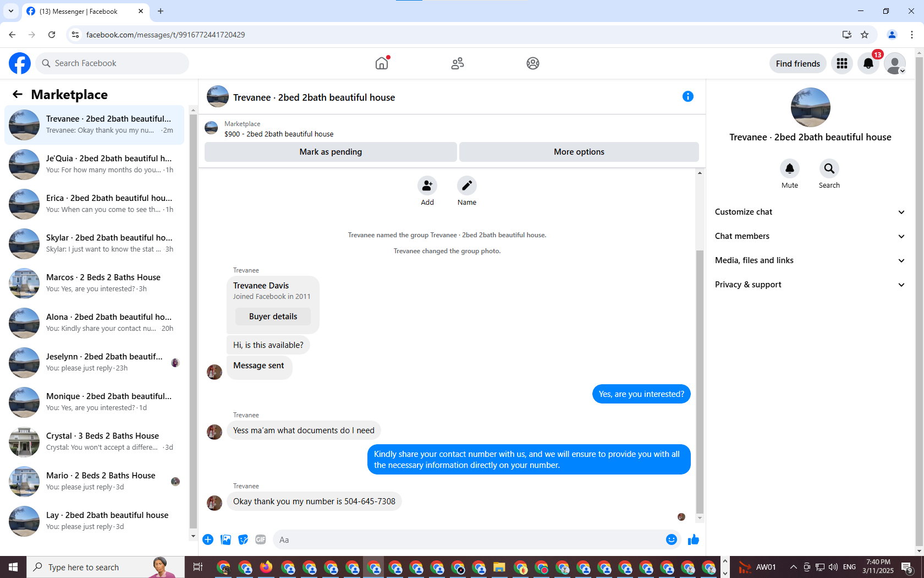Click More options button
The image size is (924, 578).
click(579, 152)
